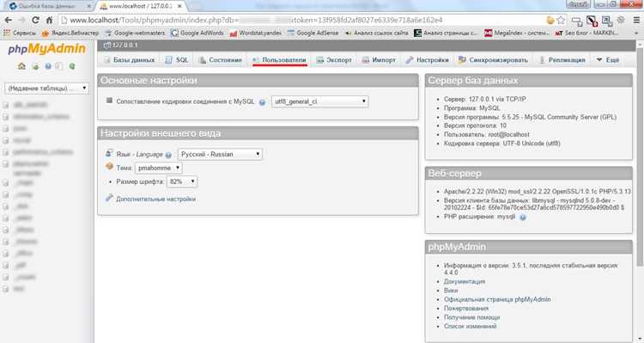Expand the Еще more tabs menu

coord(607,60)
